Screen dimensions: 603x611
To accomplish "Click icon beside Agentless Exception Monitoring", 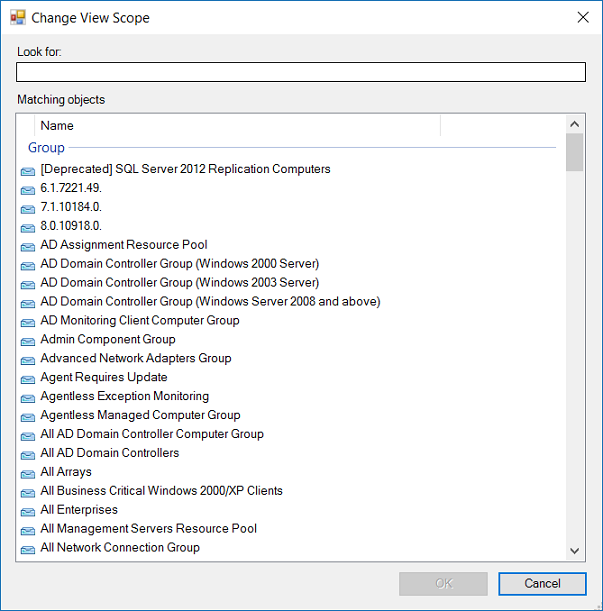I will point(28,398).
